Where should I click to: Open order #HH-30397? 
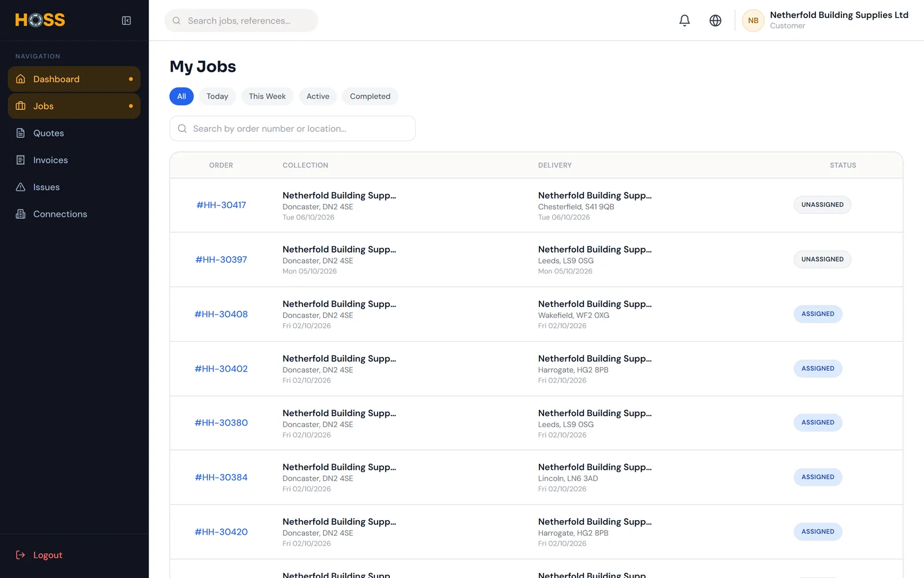[221, 260]
